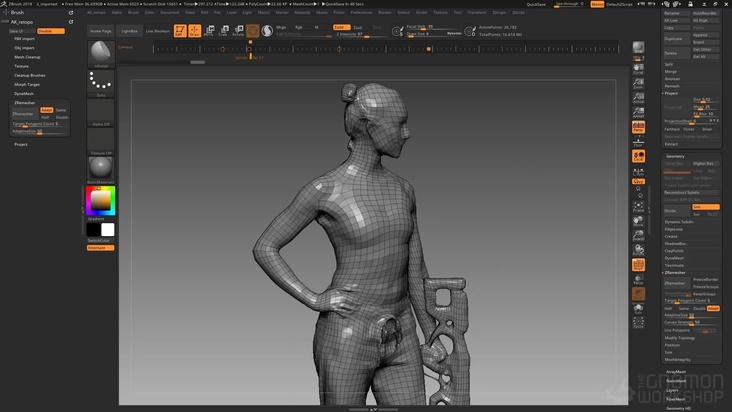
Task: Click the QuickSave button
Action: (536, 4)
